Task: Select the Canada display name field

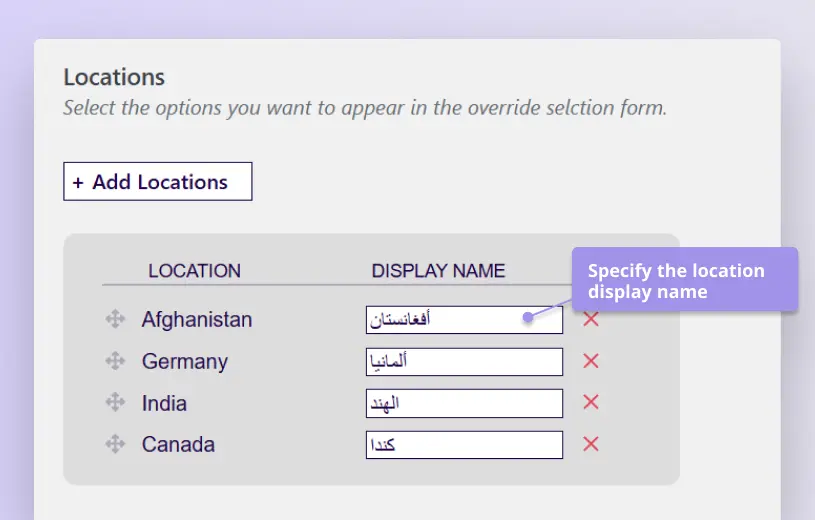Action: [464, 445]
